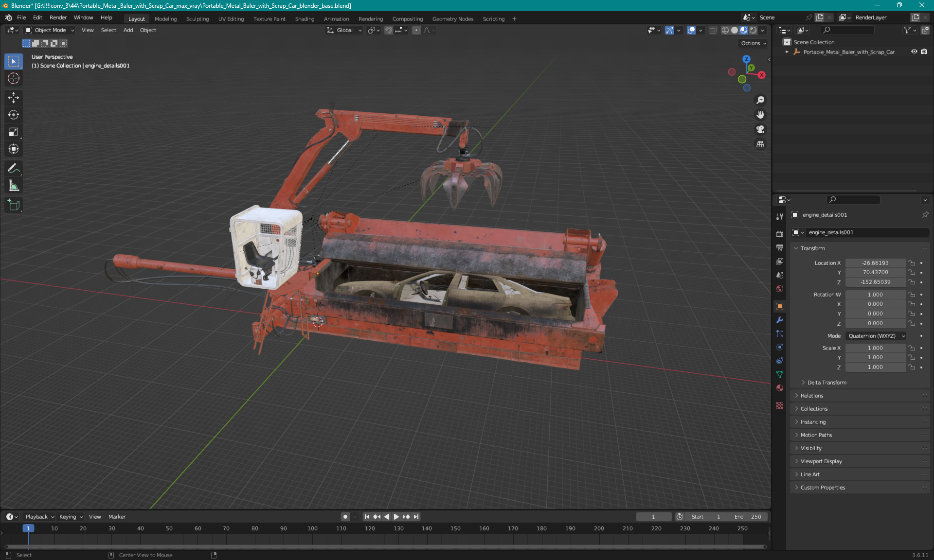This screenshot has width=934, height=560.
Task: Toggle lock on Scale Z
Action: click(x=912, y=367)
